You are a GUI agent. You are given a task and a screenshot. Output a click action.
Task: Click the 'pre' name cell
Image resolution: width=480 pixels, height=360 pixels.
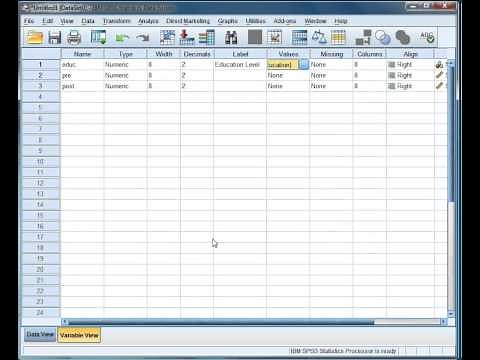click(x=82, y=75)
